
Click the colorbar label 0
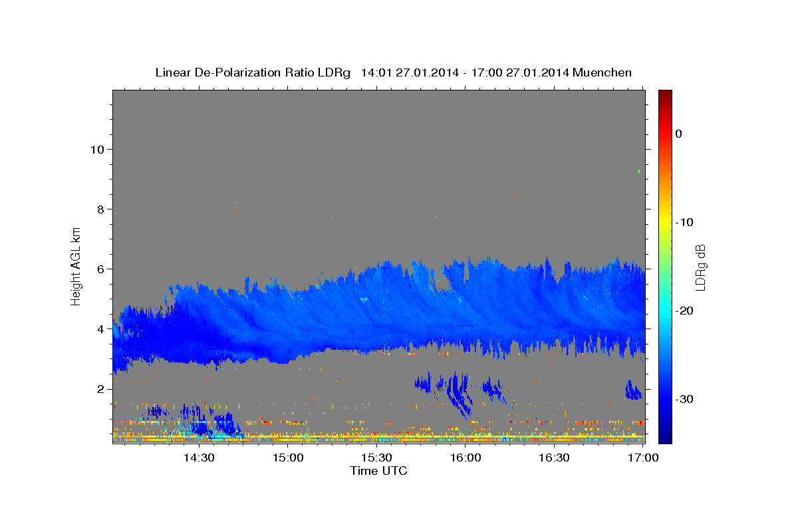pos(679,134)
